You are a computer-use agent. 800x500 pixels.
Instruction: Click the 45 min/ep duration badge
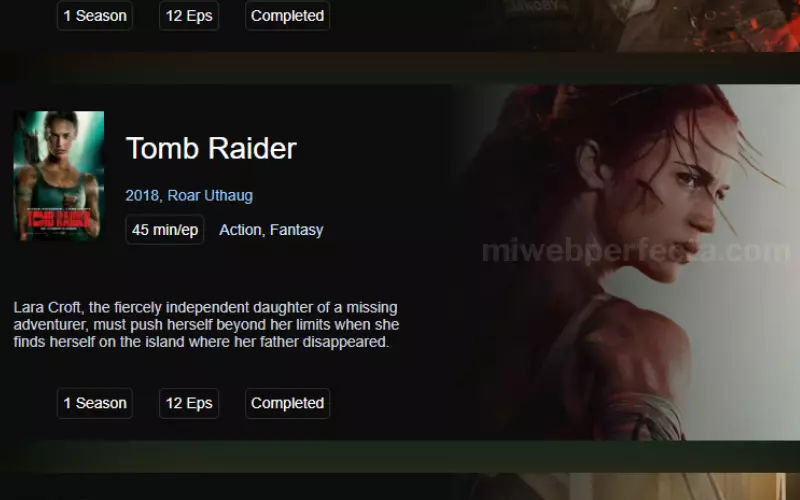coord(165,230)
